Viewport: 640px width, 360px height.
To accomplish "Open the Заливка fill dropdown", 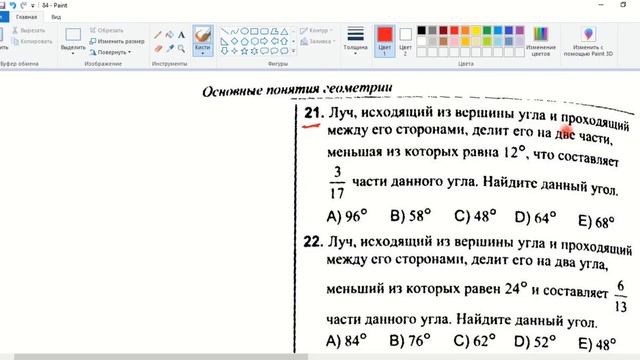I will [318, 41].
